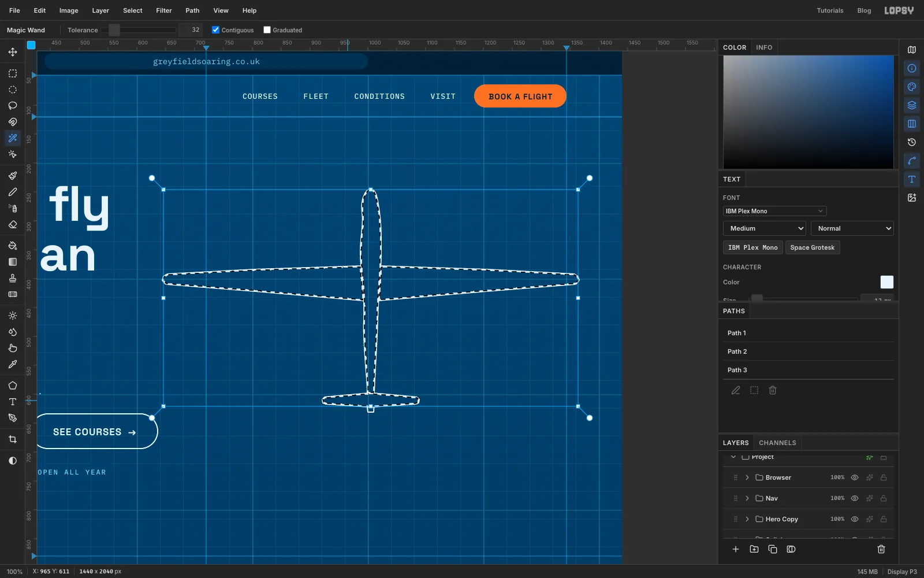
Task: Lock the Nav layer group
Action: point(884,498)
